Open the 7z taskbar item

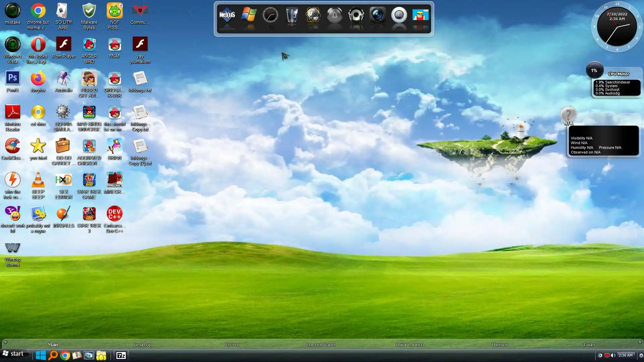tap(121, 355)
